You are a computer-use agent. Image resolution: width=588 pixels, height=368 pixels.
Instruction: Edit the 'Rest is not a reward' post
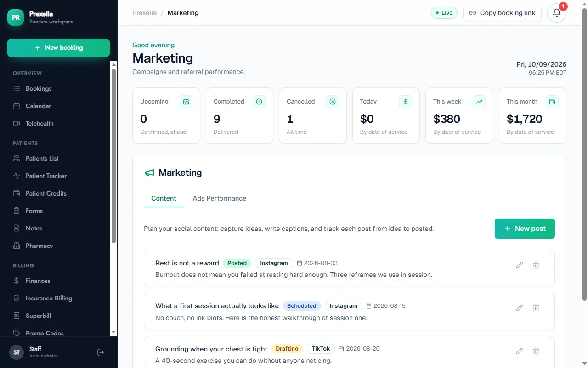coord(520,265)
